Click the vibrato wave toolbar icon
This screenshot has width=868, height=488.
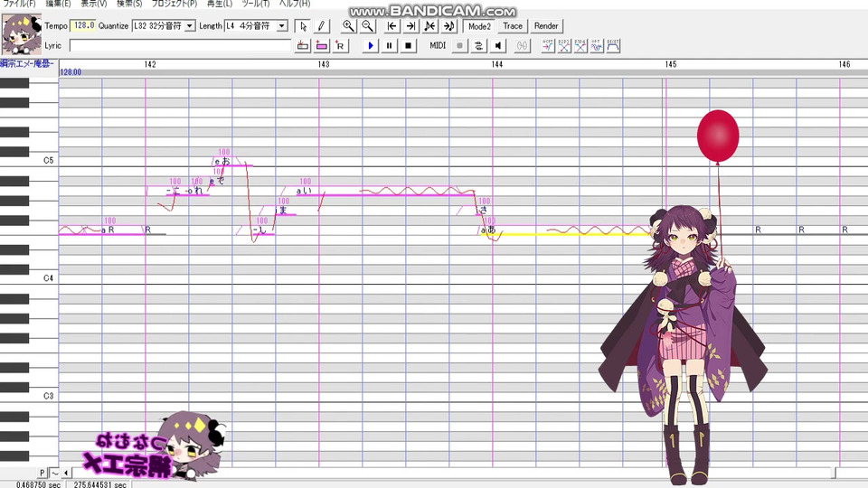coord(596,46)
